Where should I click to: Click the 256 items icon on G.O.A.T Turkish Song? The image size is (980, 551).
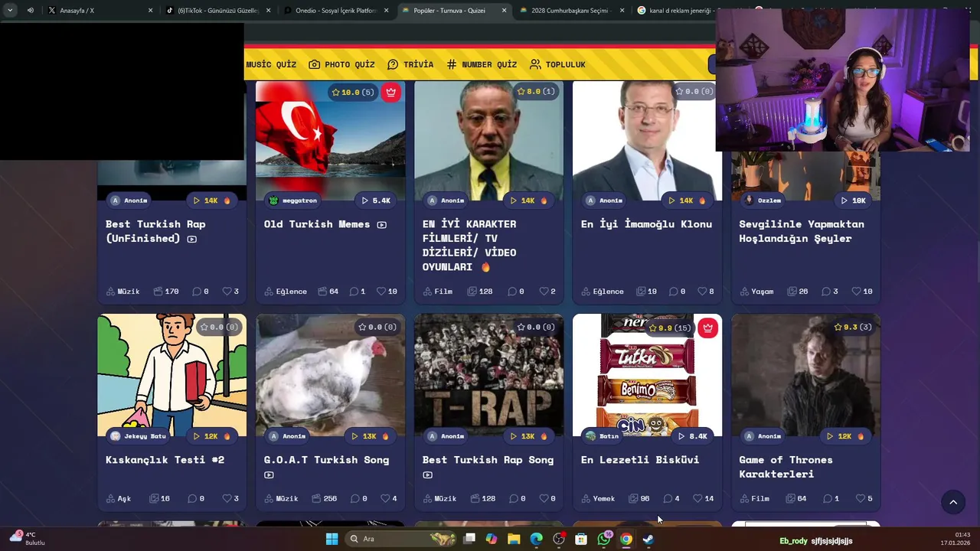[x=317, y=499]
